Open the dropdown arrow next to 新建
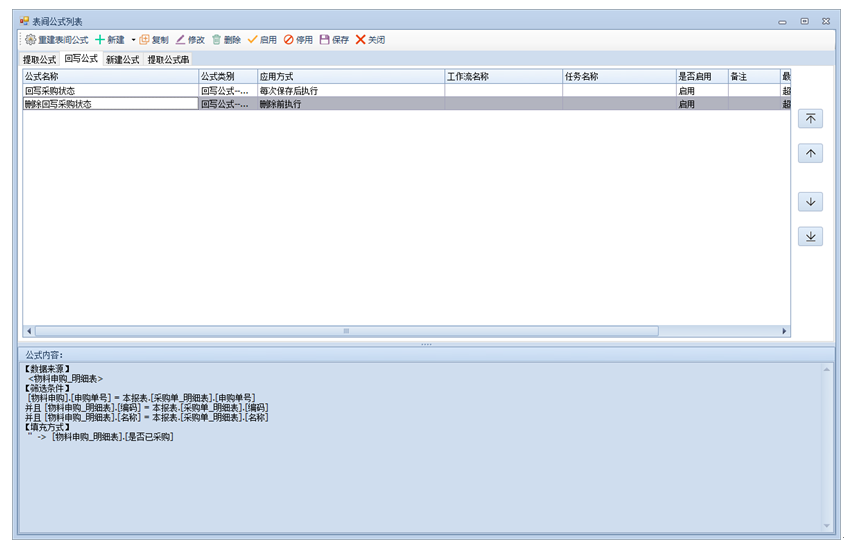844x548 pixels. pos(133,40)
